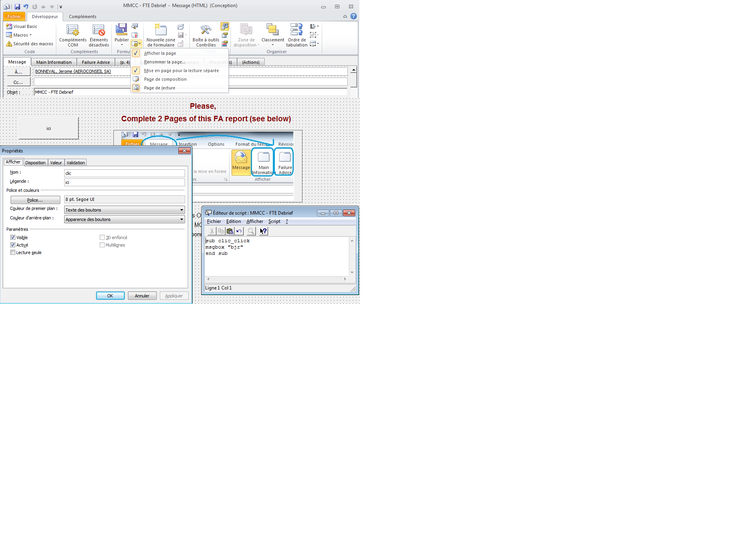Toggle the Activé checkbox in Propriétés
Viewport: 756px width, 553px height.
(x=13, y=245)
